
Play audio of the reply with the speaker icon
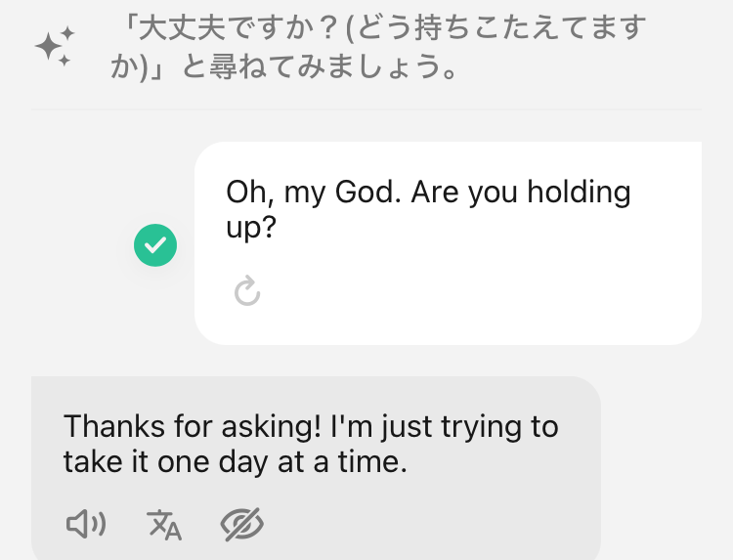85,525
